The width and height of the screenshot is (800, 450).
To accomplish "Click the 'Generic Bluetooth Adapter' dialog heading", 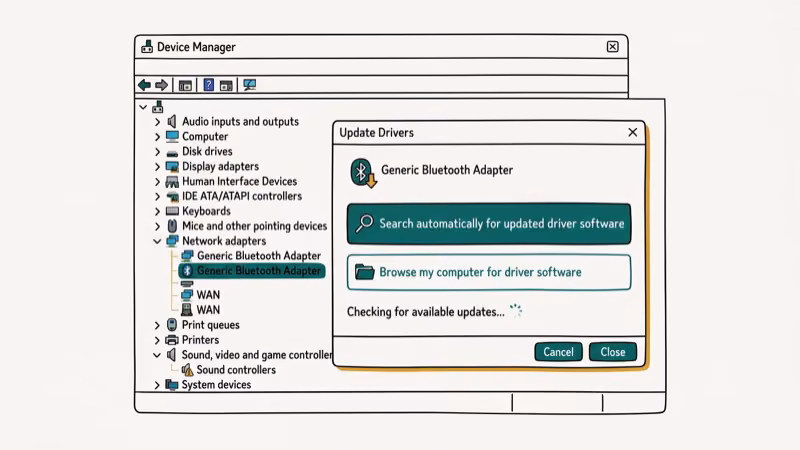I will coord(447,170).
